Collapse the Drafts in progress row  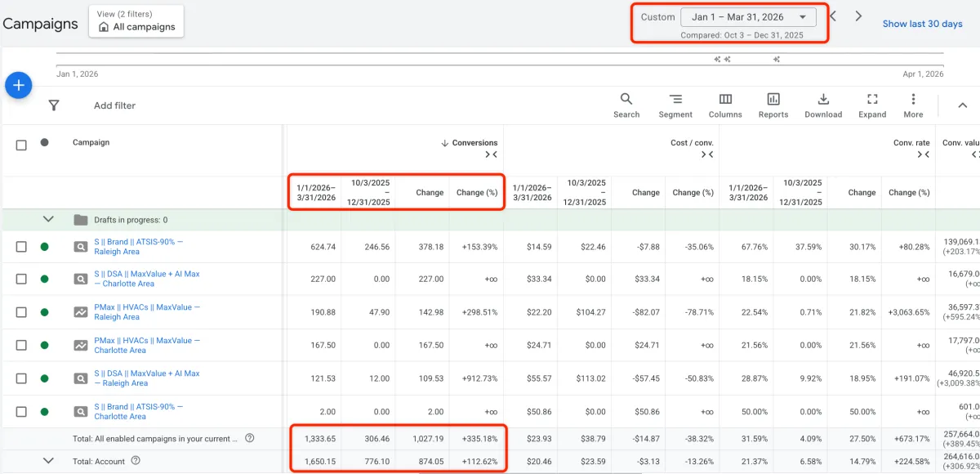[48, 219]
